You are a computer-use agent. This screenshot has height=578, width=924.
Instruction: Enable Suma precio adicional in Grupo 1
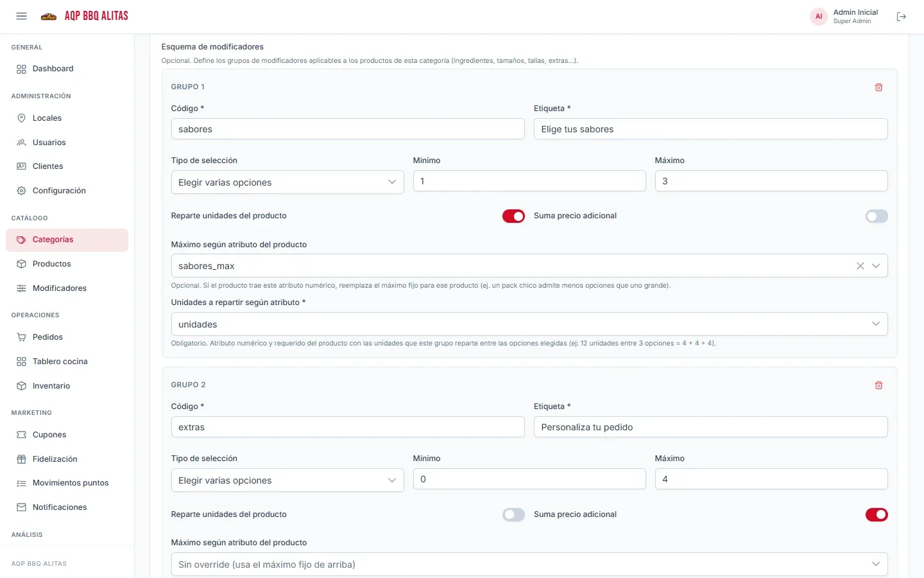pyautogui.click(x=877, y=216)
